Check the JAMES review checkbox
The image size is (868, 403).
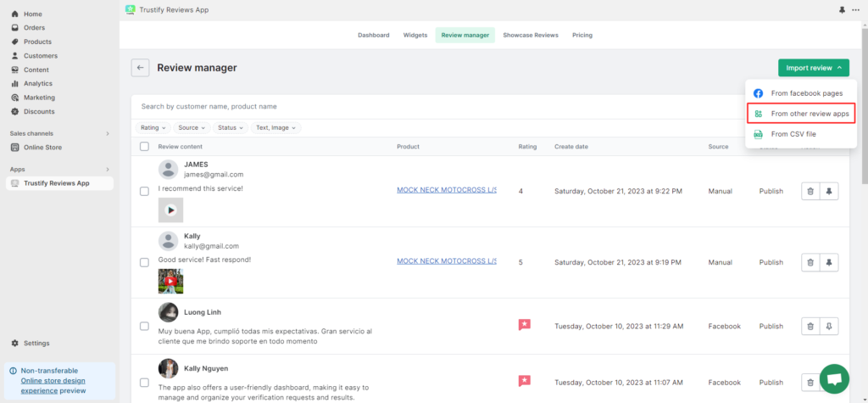[144, 191]
